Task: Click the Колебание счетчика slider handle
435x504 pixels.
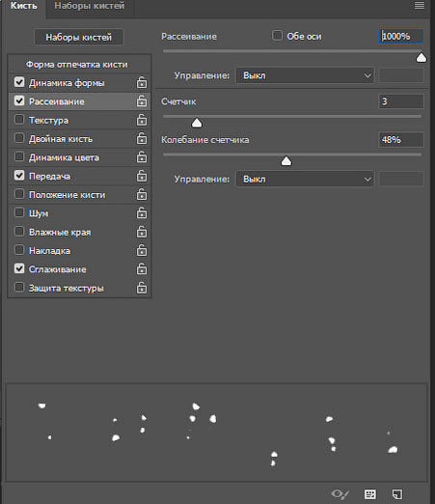Action: pos(286,161)
